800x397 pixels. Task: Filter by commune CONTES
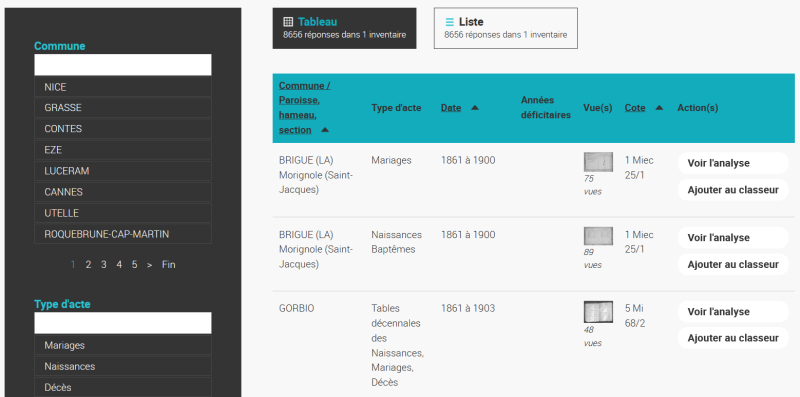[123, 129]
